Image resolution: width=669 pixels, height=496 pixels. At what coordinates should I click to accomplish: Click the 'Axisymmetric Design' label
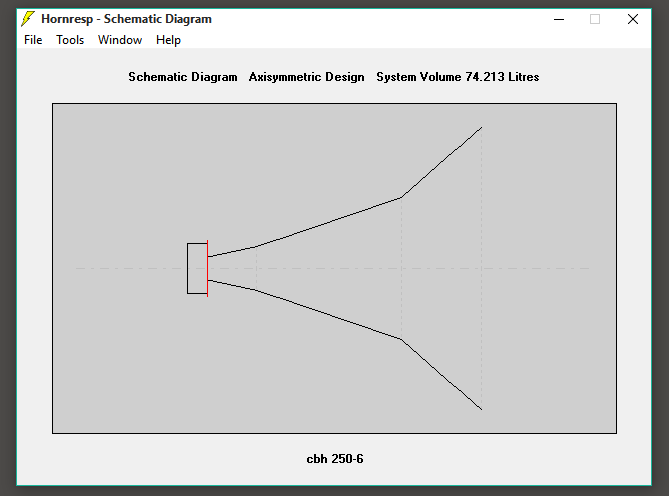click(x=306, y=77)
